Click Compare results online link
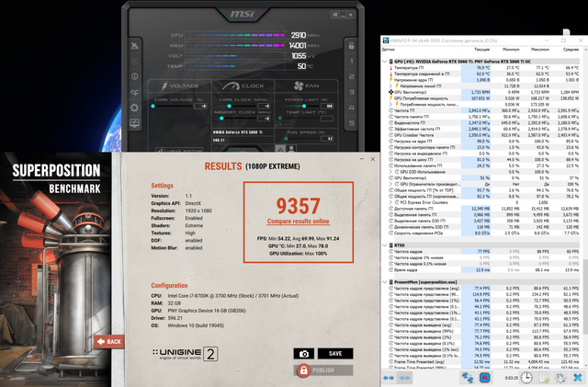Image resolution: width=588 pixels, height=387 pixels. (298, 222)
